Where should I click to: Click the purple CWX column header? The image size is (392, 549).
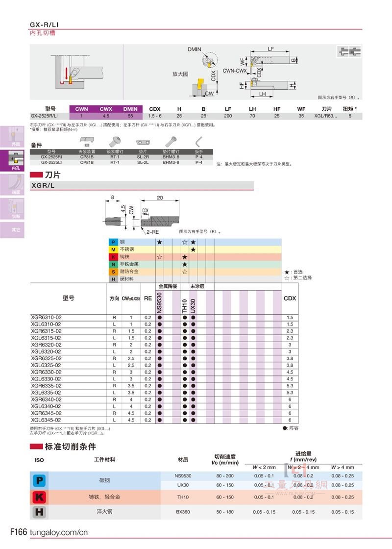[x=106, y=109]
